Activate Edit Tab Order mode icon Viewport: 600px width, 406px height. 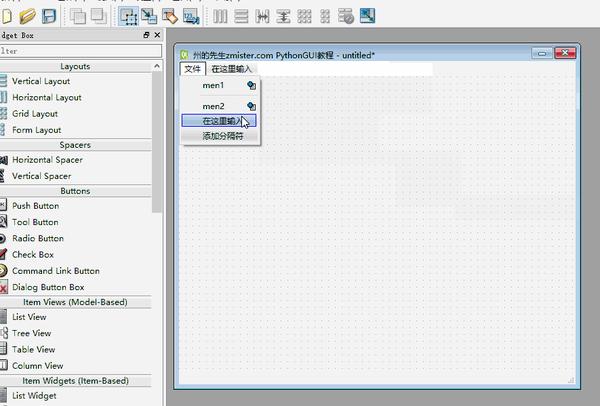click(191, 16)
